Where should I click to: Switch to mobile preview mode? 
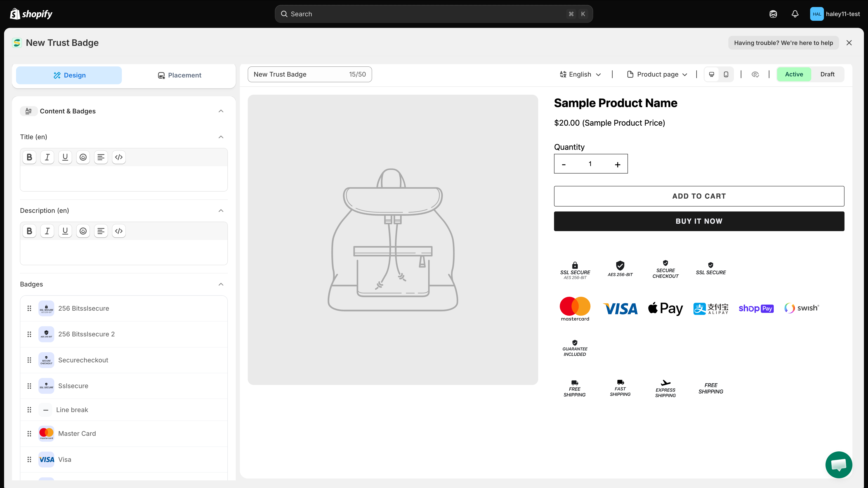(x=726, y=74)
